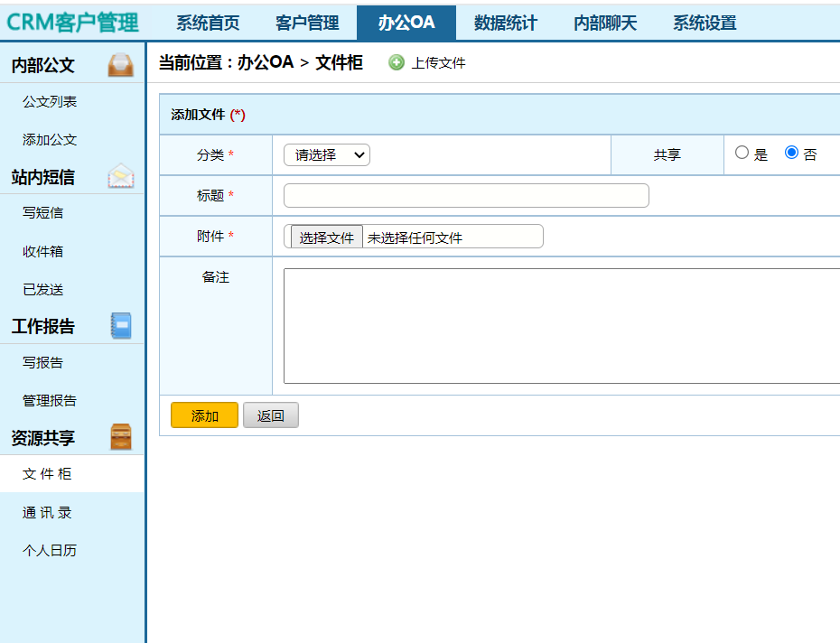This screenshot has height=643, width=840.
Task: Open 写短信 in sidebar
Action: [42, 213]
